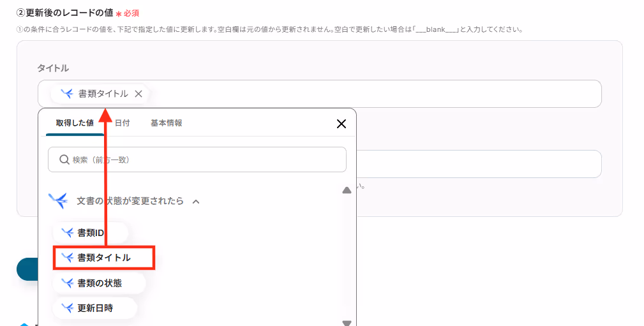Select the 書類タイトル value in list
This screenshot has width=644, height=326.
point(104,258)
